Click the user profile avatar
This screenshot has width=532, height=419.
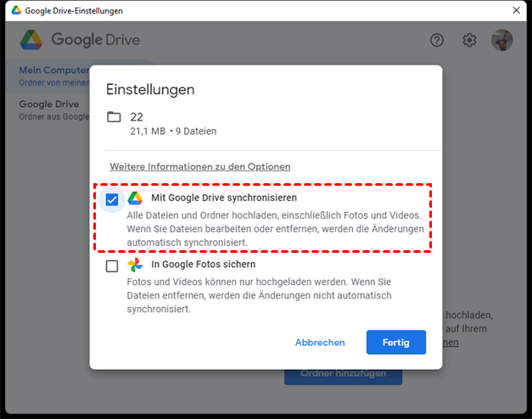[502, 40]
